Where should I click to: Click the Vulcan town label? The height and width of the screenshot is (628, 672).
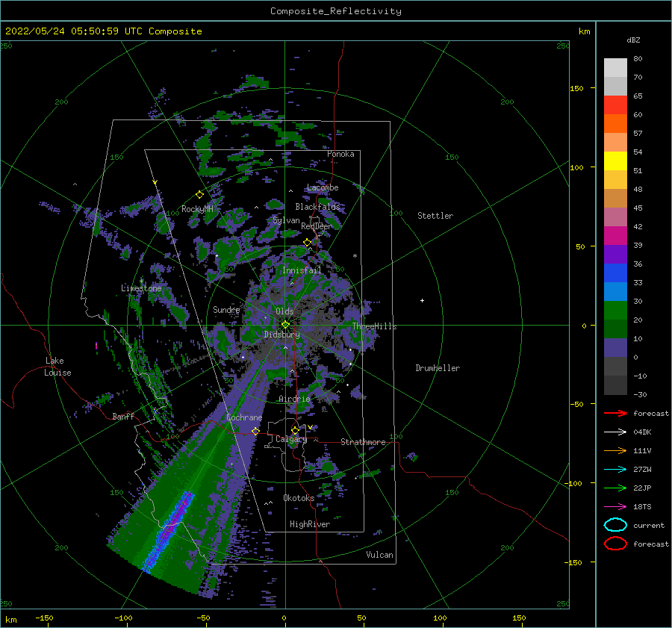click(379, 555)
